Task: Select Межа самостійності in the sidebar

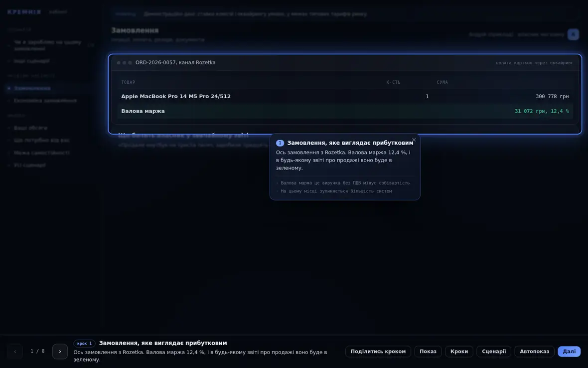Action: (42, 153)
